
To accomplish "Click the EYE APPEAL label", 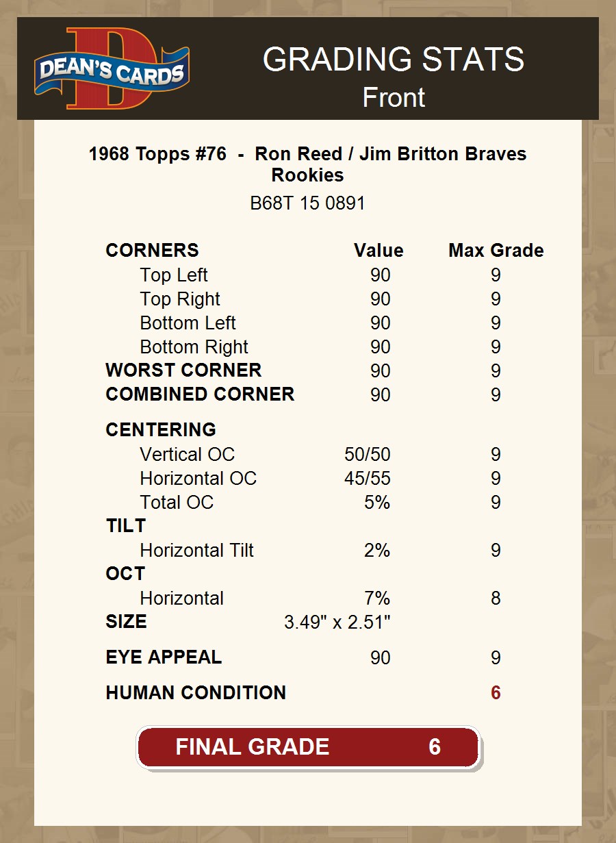I will pyautogui.click(x=164, y=657).
